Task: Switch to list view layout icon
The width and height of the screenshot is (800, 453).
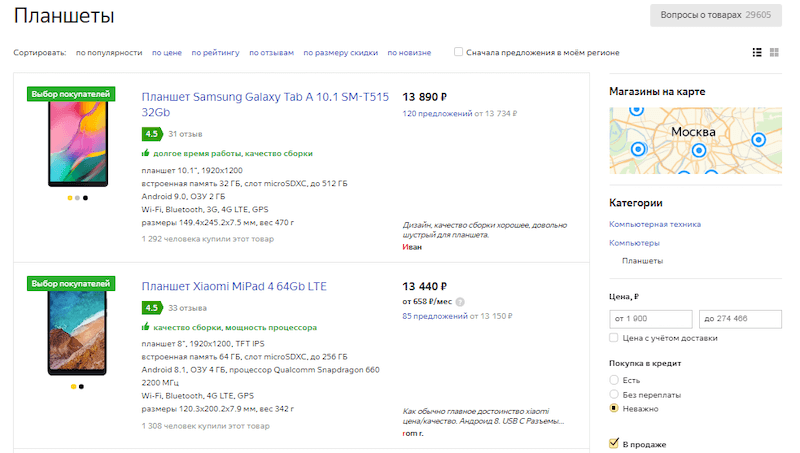Action: coord(756,52)
